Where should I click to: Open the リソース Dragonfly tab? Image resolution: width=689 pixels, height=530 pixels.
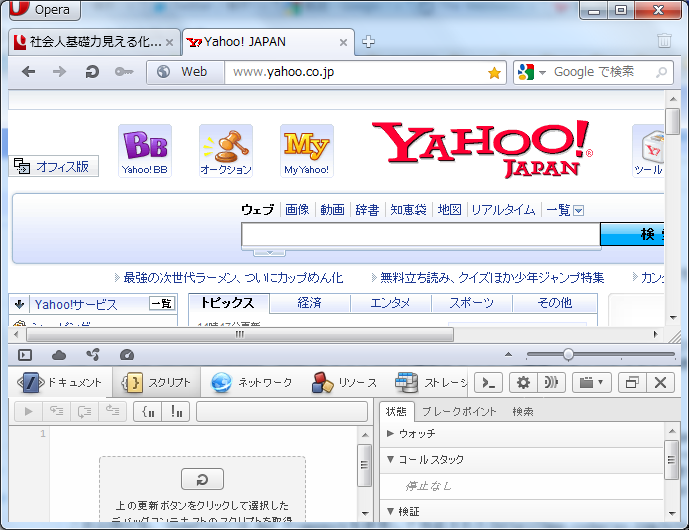pos(344,383)
